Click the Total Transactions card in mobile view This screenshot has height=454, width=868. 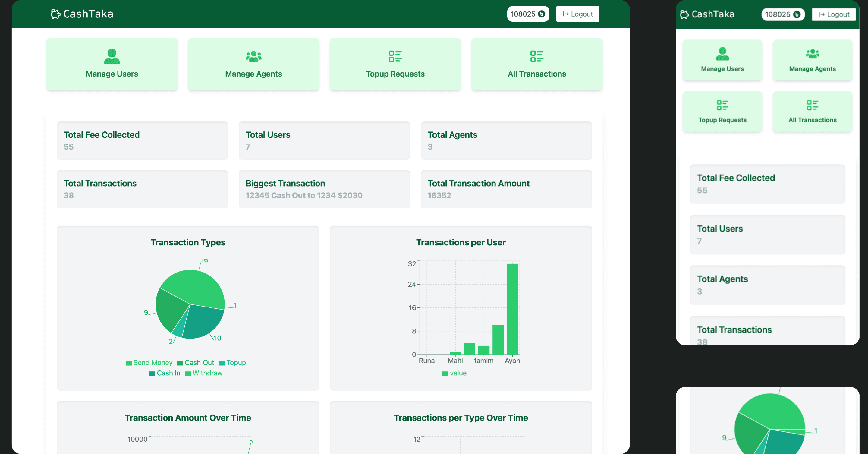pyautogui.click(x=768, y=331)
